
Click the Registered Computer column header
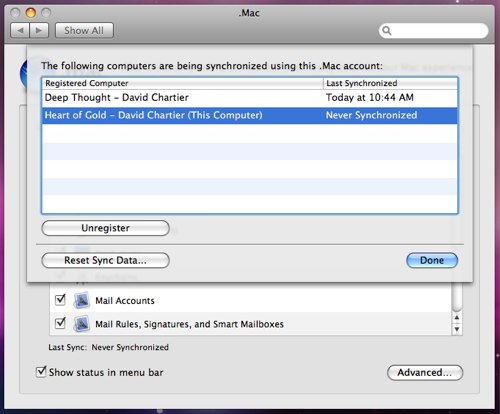pos(183,83)
